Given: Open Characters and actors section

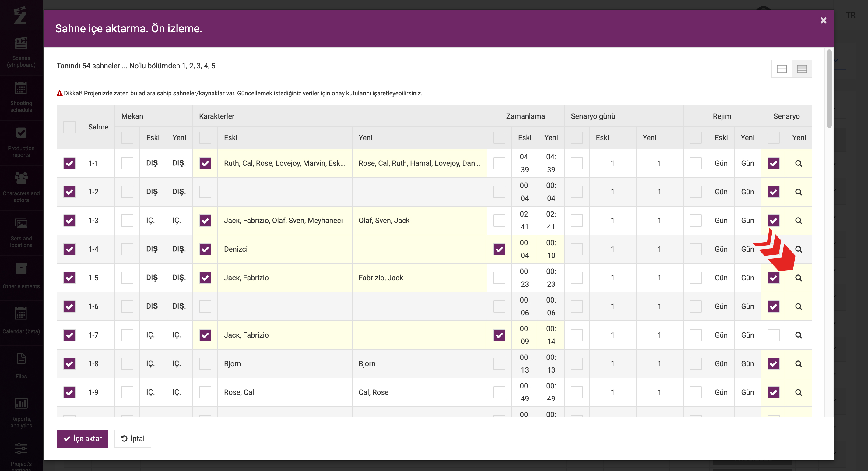Looking at the screenshot, I should pos(21,188).
